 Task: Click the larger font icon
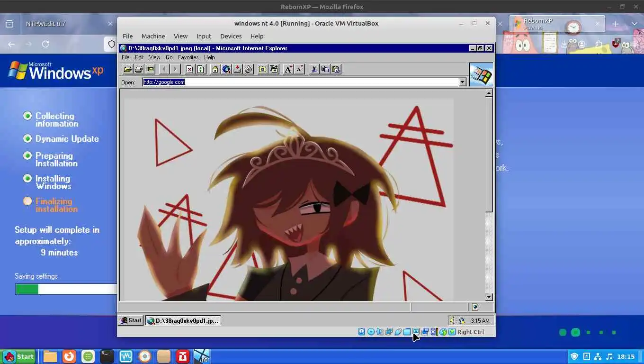coord(288,69)
